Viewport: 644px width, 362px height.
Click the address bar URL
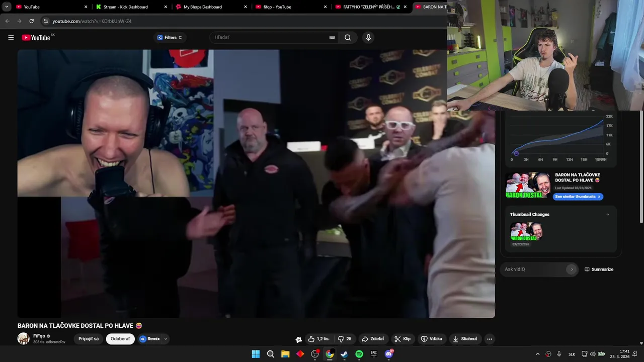(x=92, y=21)
